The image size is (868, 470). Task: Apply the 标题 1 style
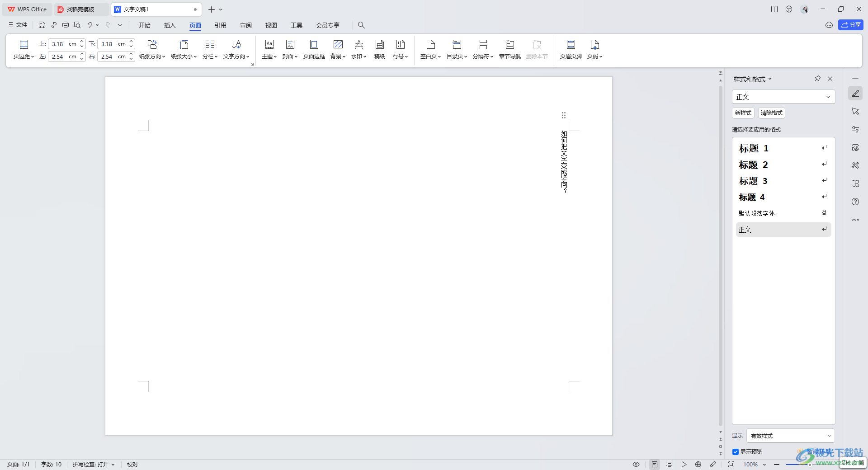coord(783,148)
